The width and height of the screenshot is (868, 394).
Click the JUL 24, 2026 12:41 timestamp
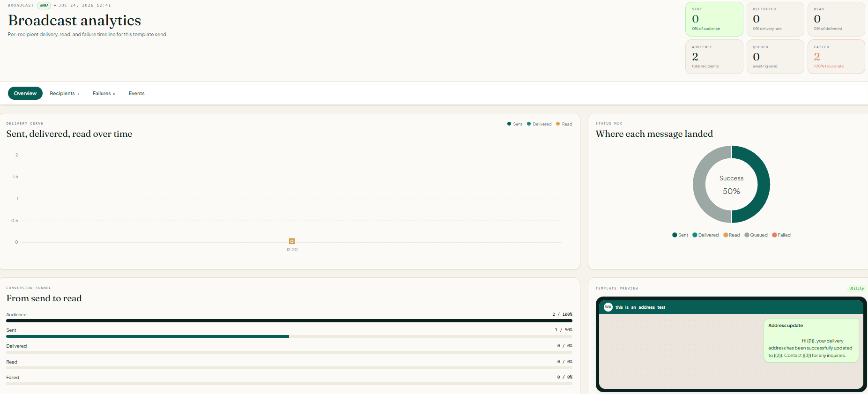point(85,6)
